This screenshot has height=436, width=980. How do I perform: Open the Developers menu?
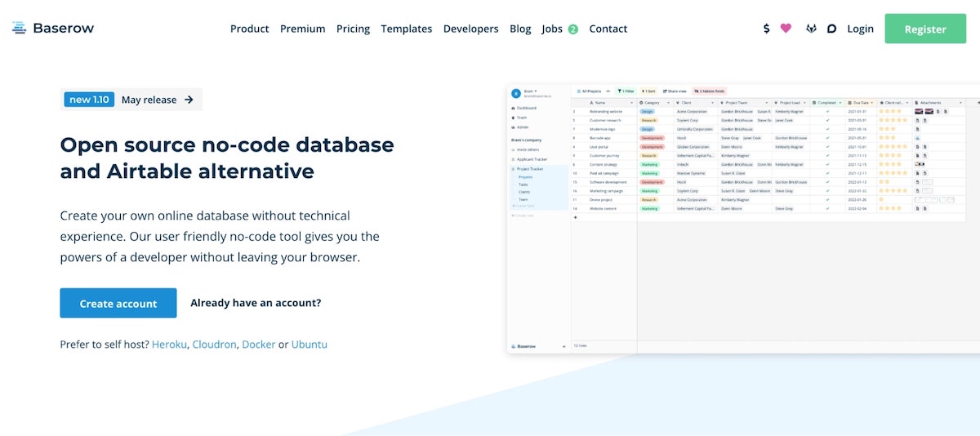470,29
